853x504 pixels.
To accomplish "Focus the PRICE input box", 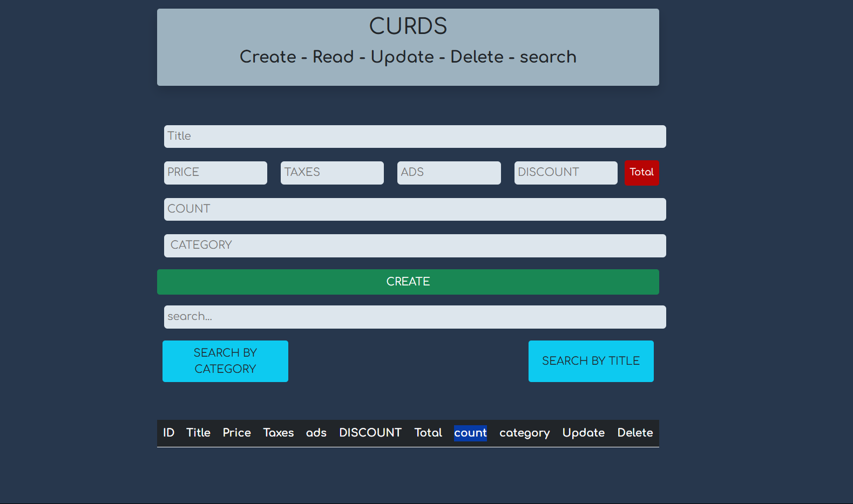I will pyautogui.click(x=215, y=173).
